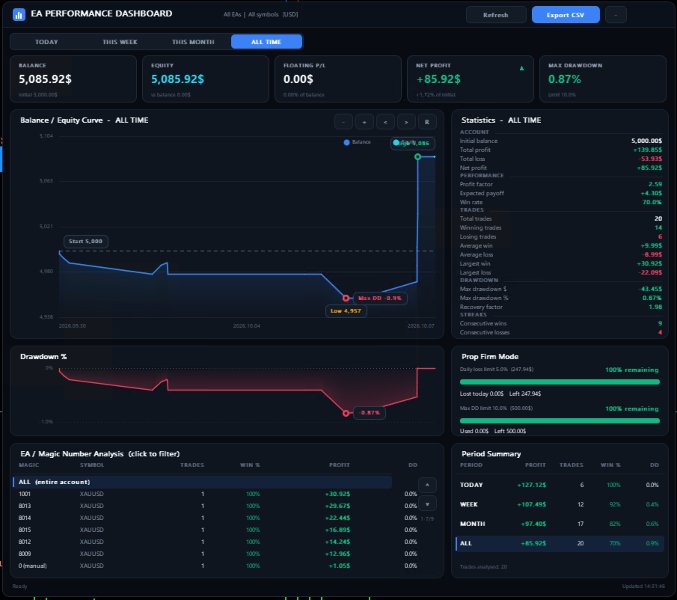The height and width of the screenshot is (600, 677).
Task: Click the Profit factor statistic row
Action: [x=560, y=184]
